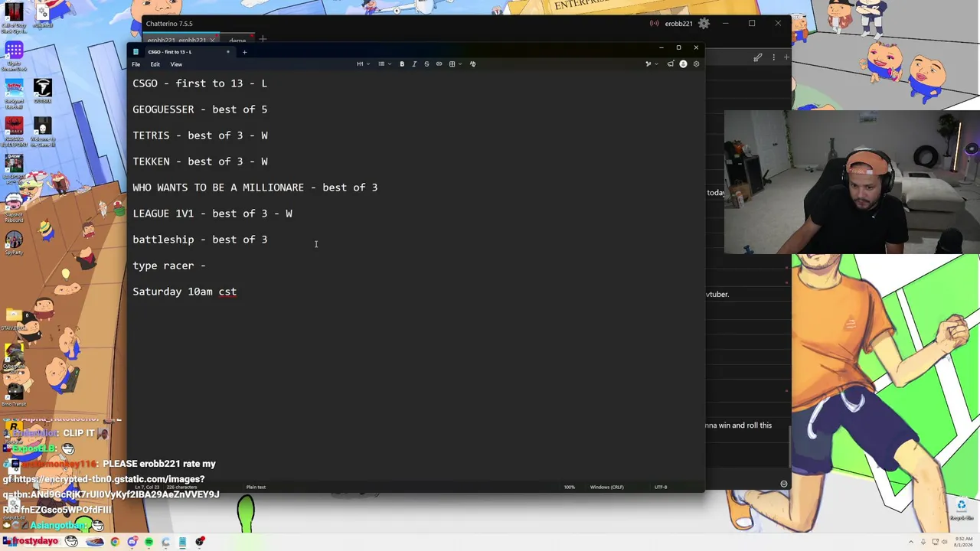
Task: Add a split with Chatterino's header plus icon
Action: click(x=786, y=57)
